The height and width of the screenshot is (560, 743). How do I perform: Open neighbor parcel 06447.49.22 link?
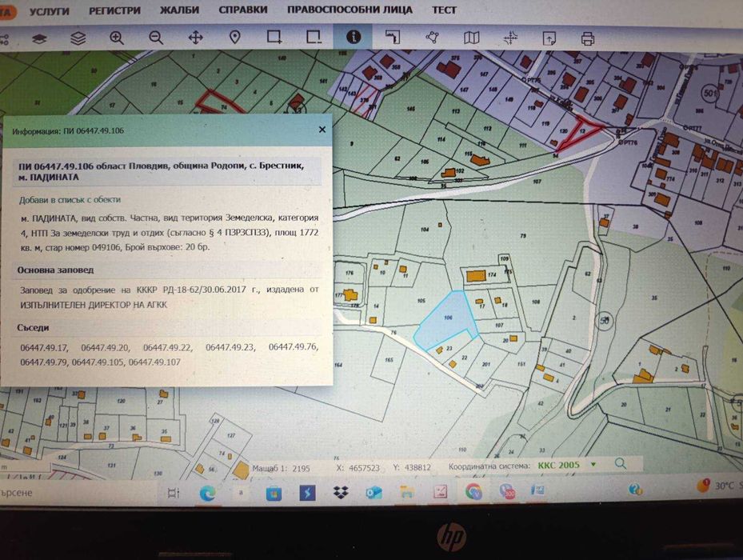tap(167, 347)
